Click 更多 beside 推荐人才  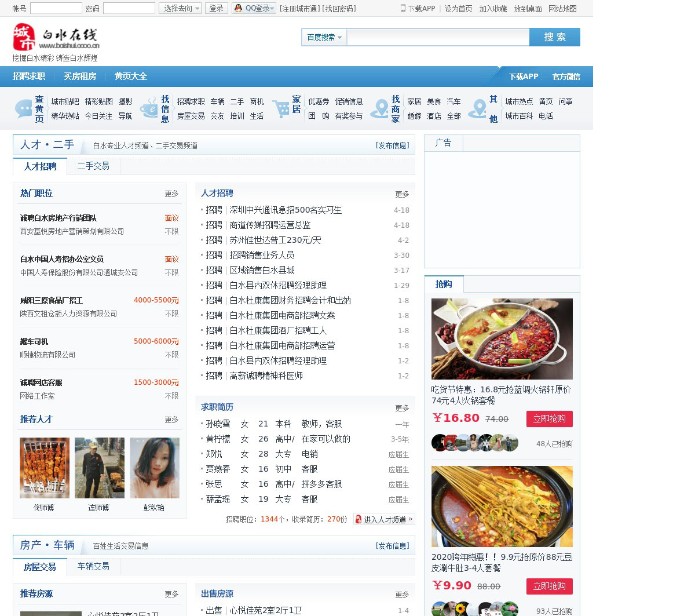point(171,420)
